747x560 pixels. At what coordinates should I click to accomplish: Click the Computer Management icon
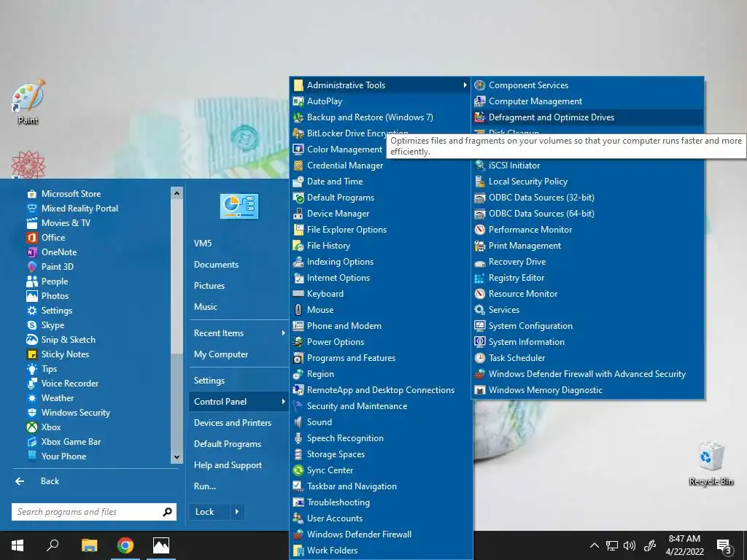480,101
